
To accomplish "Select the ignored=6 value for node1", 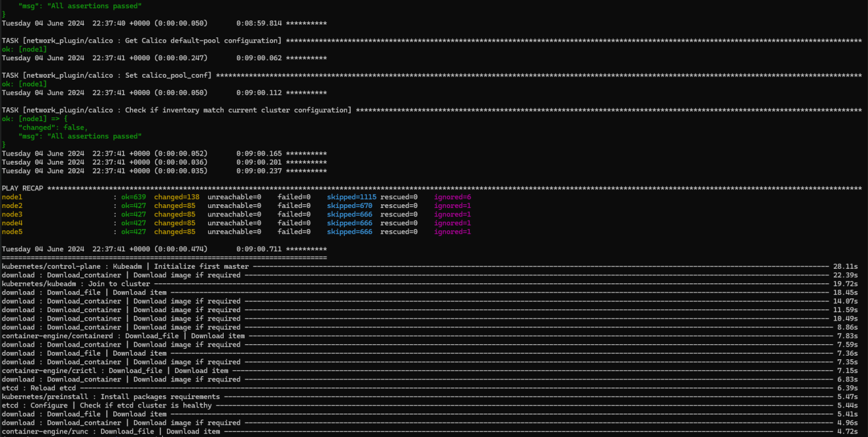I will [x=452, y=196].
